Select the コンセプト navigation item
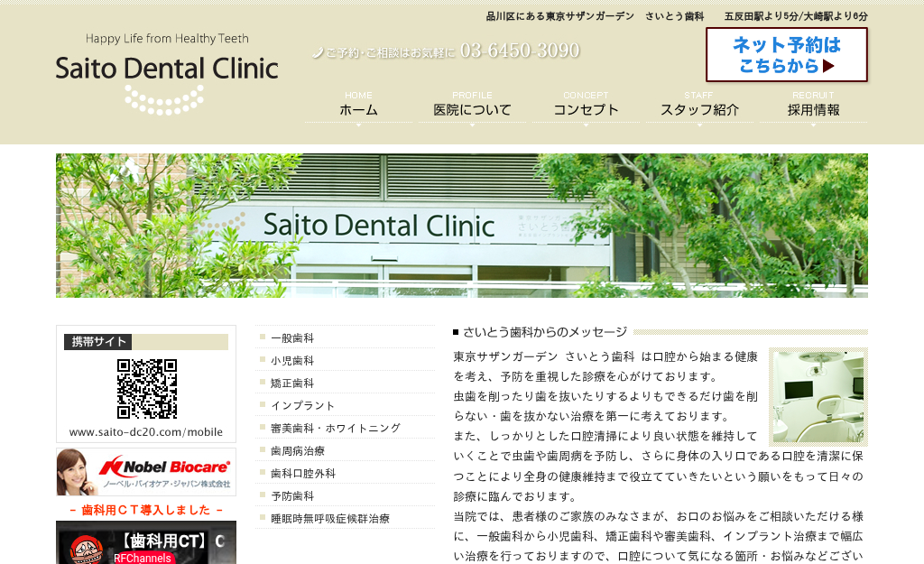This screenshot has height=564, width=924. click(x=586, y=106)
